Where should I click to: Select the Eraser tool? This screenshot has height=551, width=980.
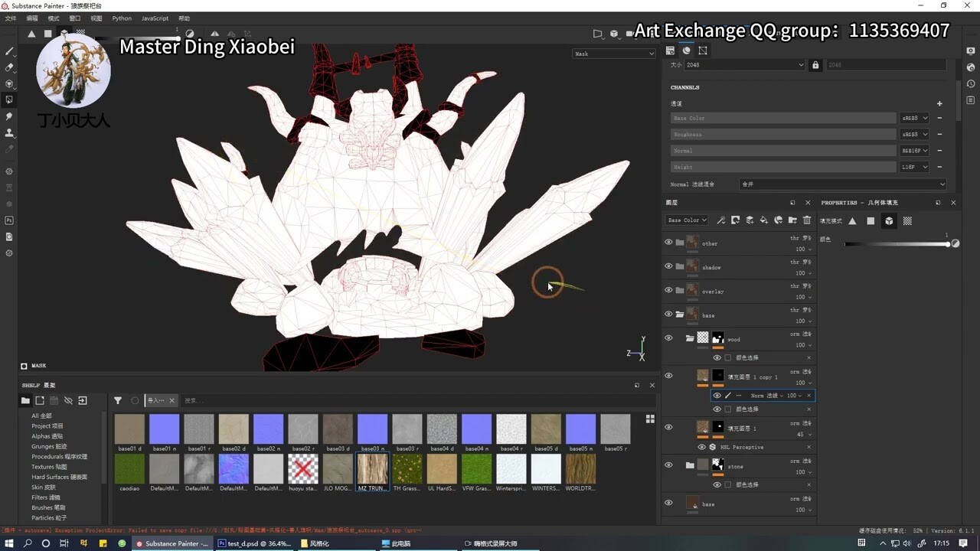click(x=9, y=67)
